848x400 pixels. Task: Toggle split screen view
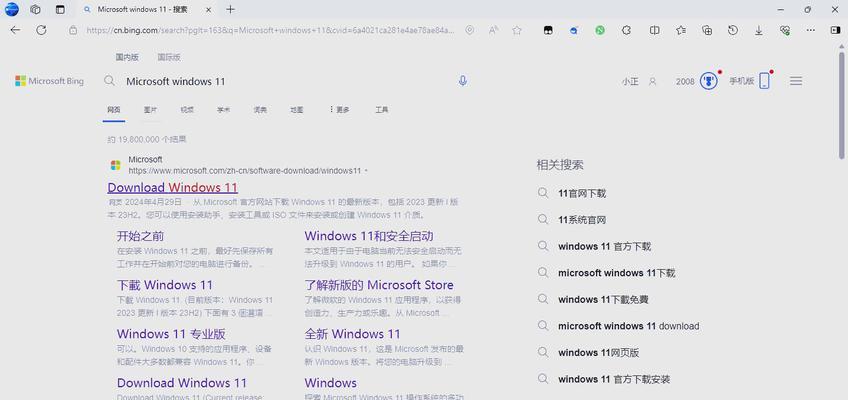coord(654,31)
